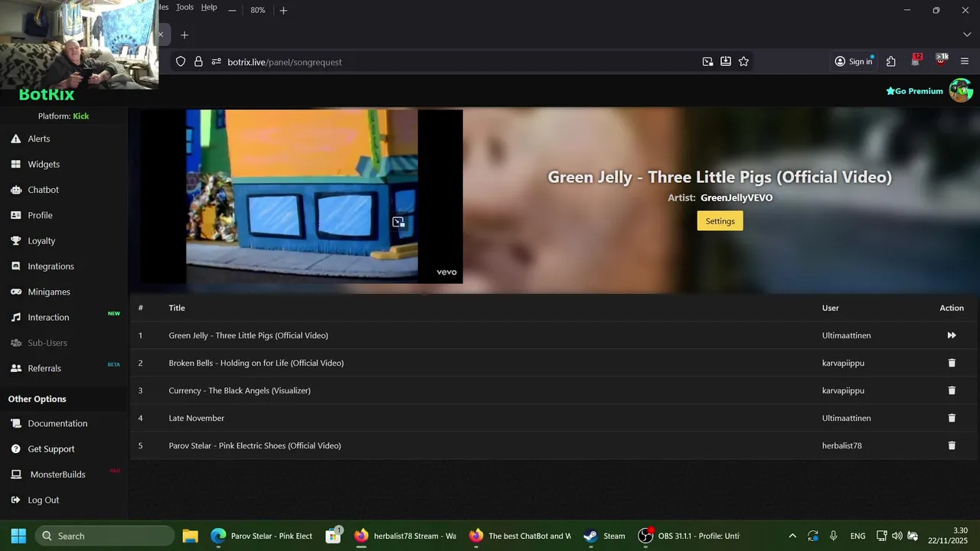Viewport: 980px width, 551px height.
Task: Open the Firefox hamburger application menu
Action: click(965, 61)
